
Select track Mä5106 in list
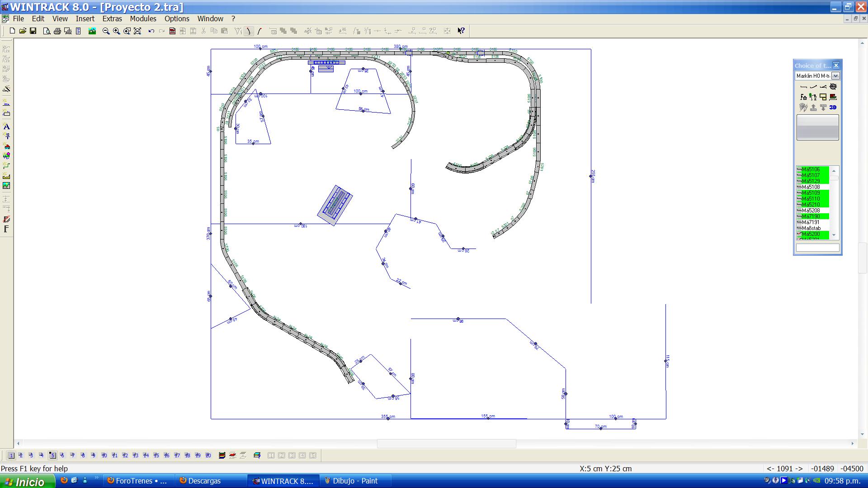813,169
